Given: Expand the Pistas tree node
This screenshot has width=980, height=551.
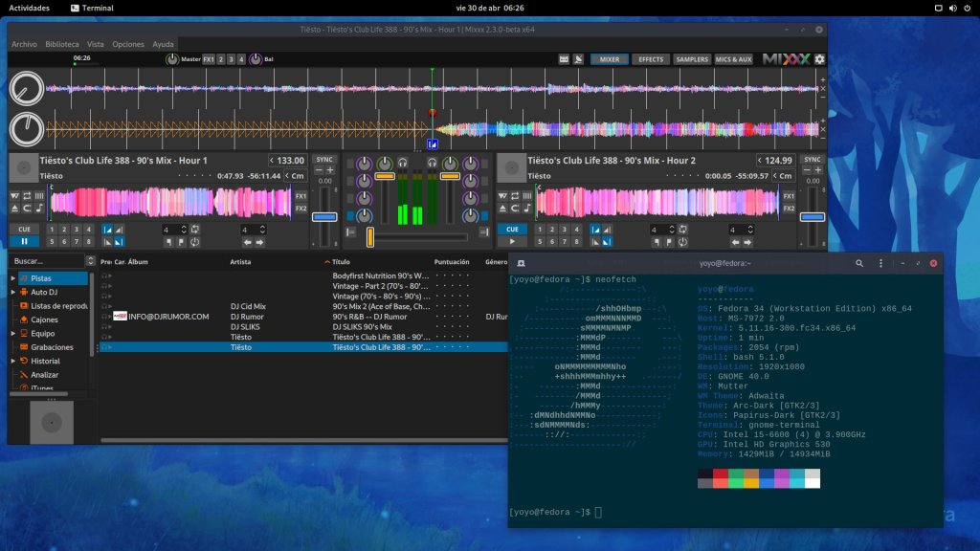Looking at the screenshot, I should tap(13, 278).
